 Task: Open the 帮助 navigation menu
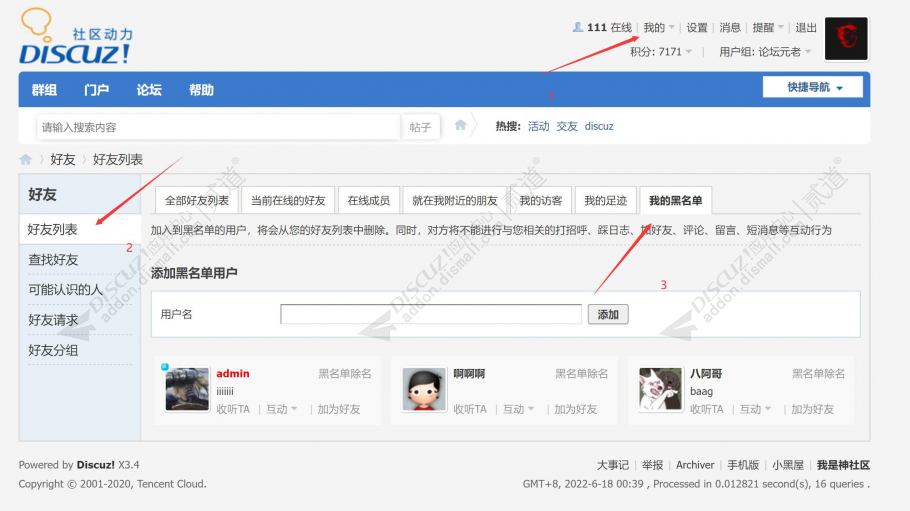coord(201,90)
